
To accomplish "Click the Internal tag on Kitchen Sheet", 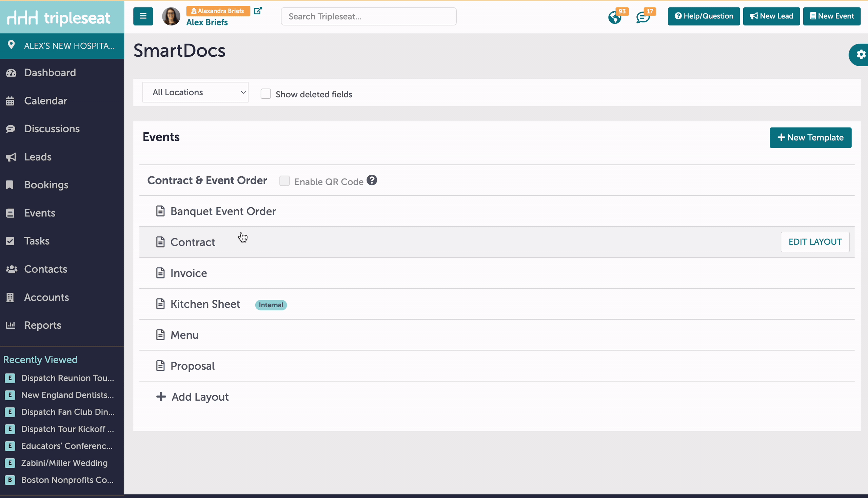I will pyautogui.click(x=271, y=305).
